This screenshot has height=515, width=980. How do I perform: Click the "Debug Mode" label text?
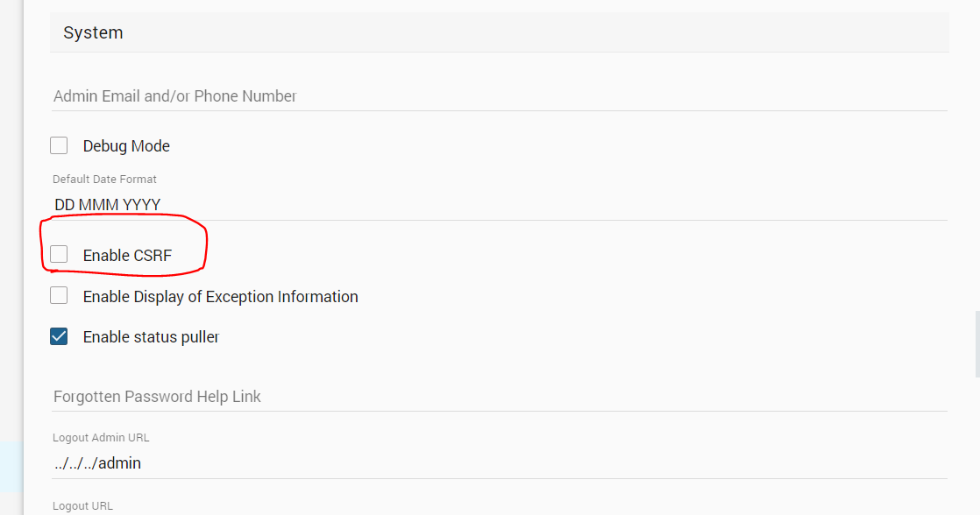point(126,146)
